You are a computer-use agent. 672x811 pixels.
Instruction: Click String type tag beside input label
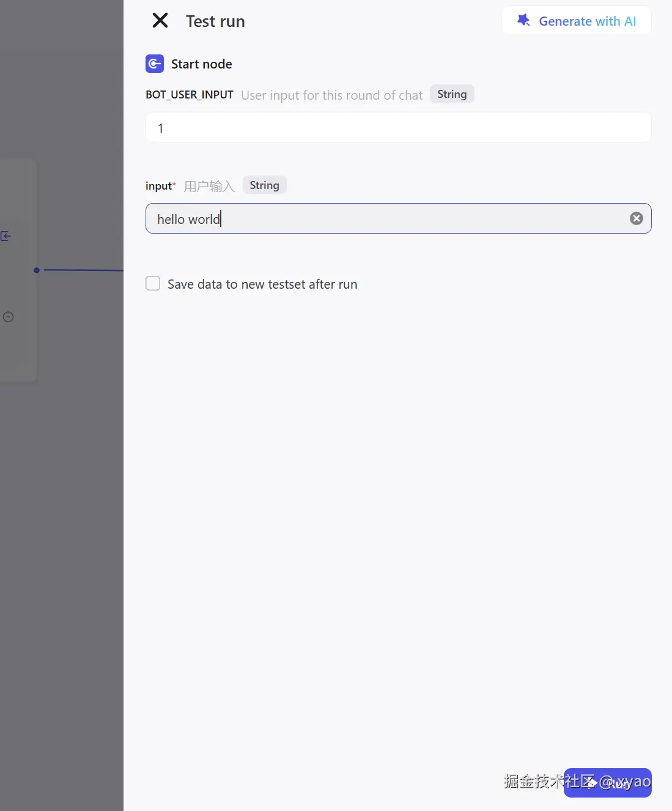[x=264, y=185]
